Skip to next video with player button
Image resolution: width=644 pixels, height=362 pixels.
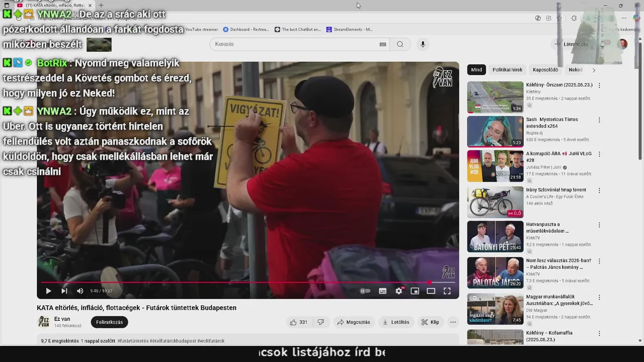click(64, 291)
